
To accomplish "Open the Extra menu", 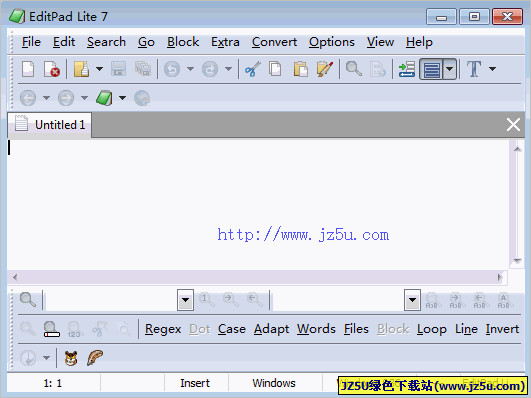I will 225,42.
